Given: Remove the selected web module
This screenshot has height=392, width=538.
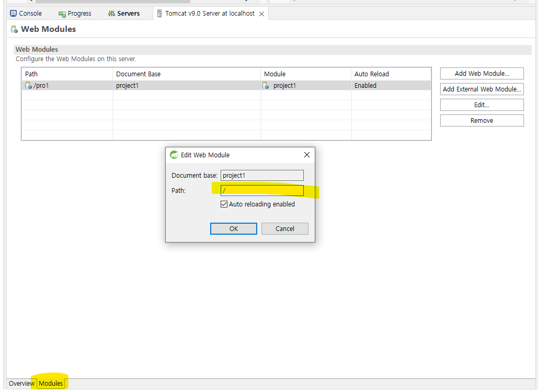Looking at the screenshot, I should 482,121.
